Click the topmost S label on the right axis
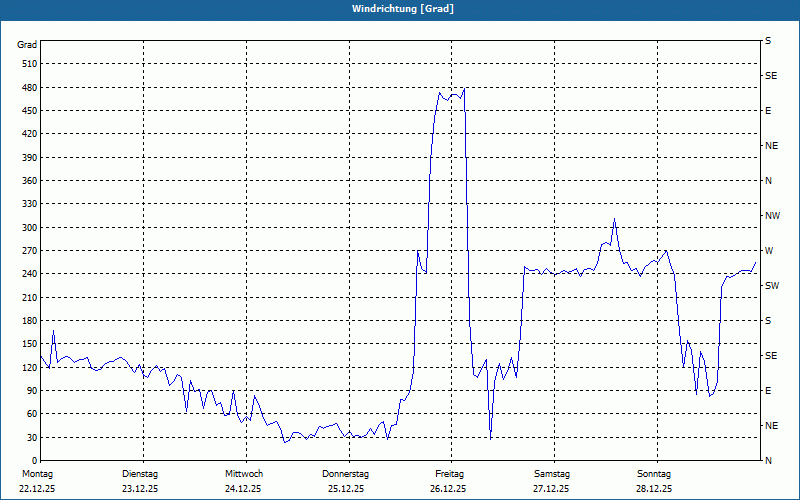The image size is (800, 500). click(x=768, y=41)
